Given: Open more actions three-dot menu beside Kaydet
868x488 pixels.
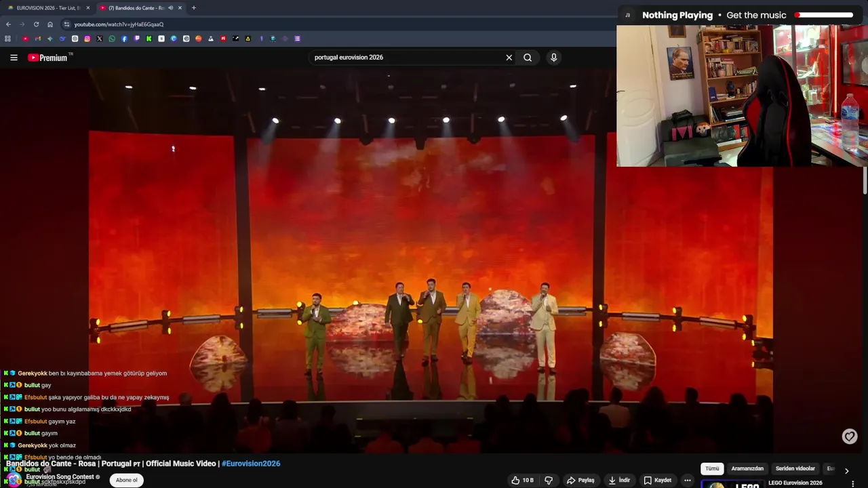Looking at the screenshot, I should point(687,480).
